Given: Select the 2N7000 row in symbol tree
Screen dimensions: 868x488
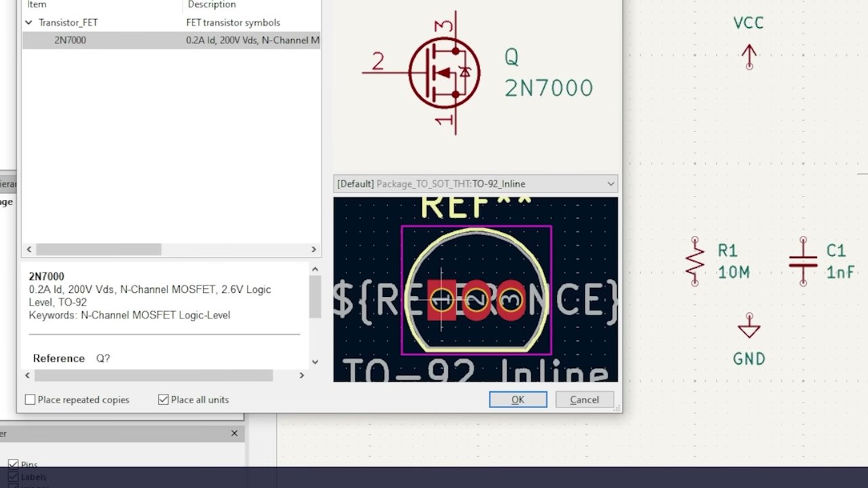Looking at the screenshot, I should pyautogui.click(x=172, y=40).
